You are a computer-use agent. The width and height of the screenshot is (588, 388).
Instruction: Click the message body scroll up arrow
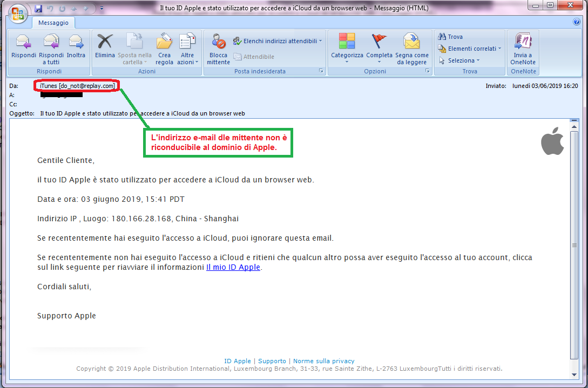tap(574, 127)
